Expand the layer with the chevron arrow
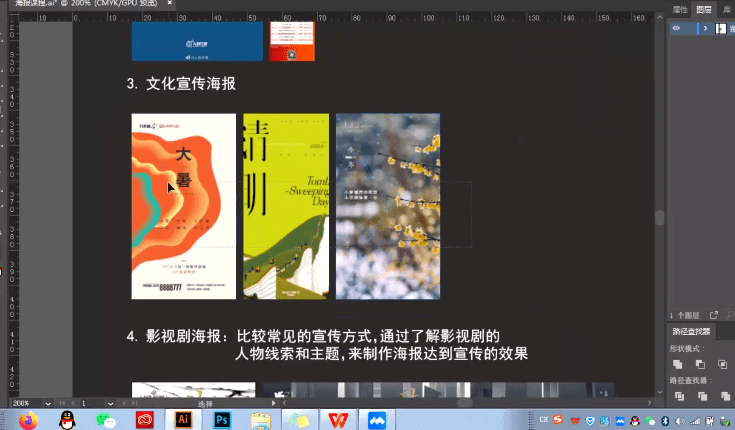 707,29
